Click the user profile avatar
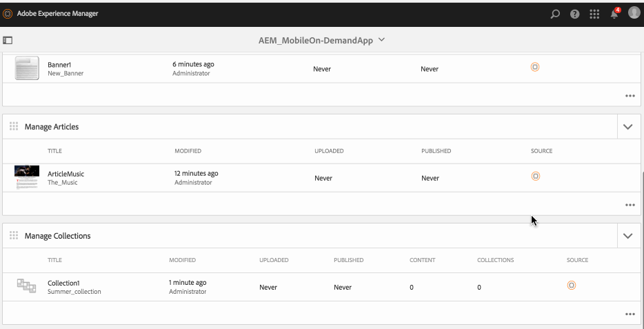The height and width of the screenshot is (329, 644). tap(634, 13)
